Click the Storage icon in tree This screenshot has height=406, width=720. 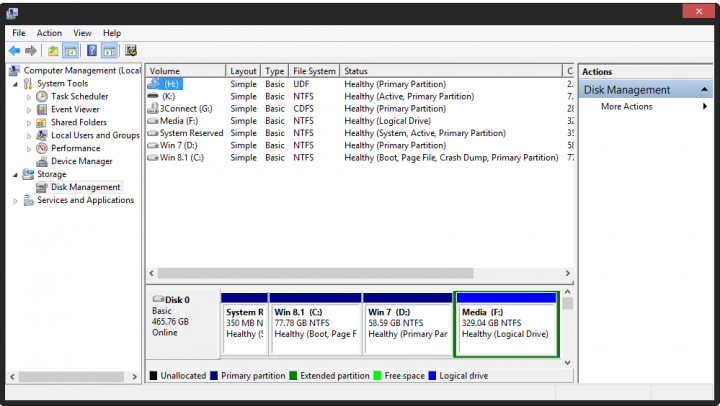click(x=28, y=174)
